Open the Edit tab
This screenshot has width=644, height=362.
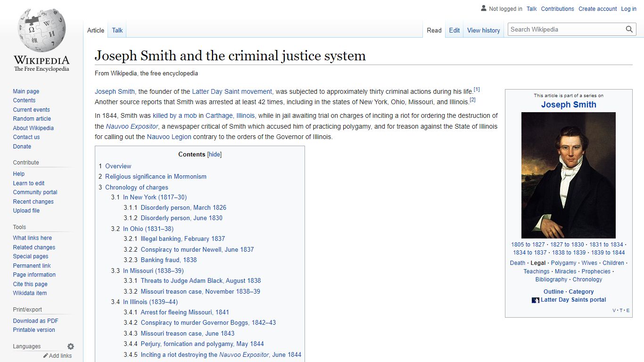point(454,30)
